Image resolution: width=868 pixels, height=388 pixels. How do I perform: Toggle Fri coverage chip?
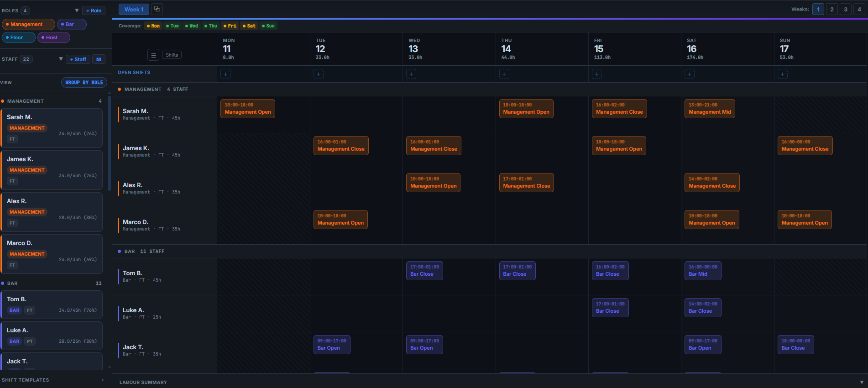(x=230, y=26)
